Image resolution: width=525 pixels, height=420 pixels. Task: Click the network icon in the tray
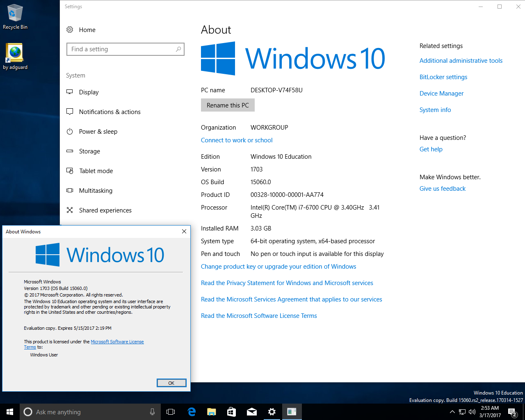tap(462, 412)
